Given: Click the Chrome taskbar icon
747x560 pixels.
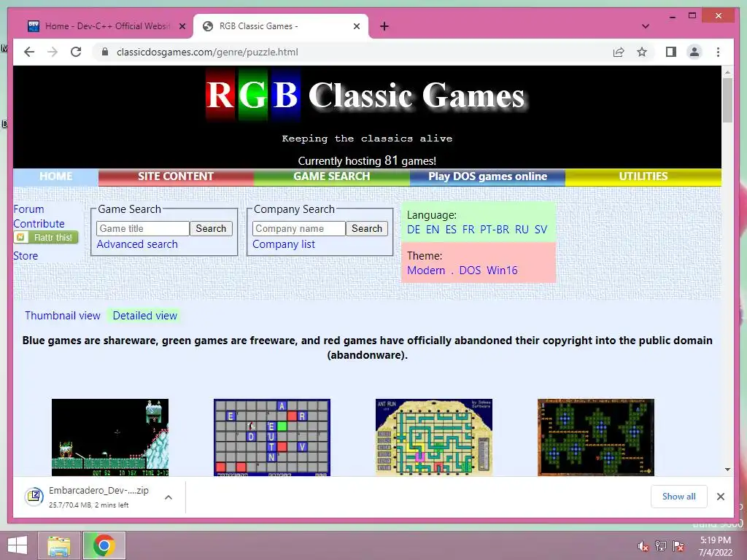Looking at the screenshot, I should pos(104,545).
